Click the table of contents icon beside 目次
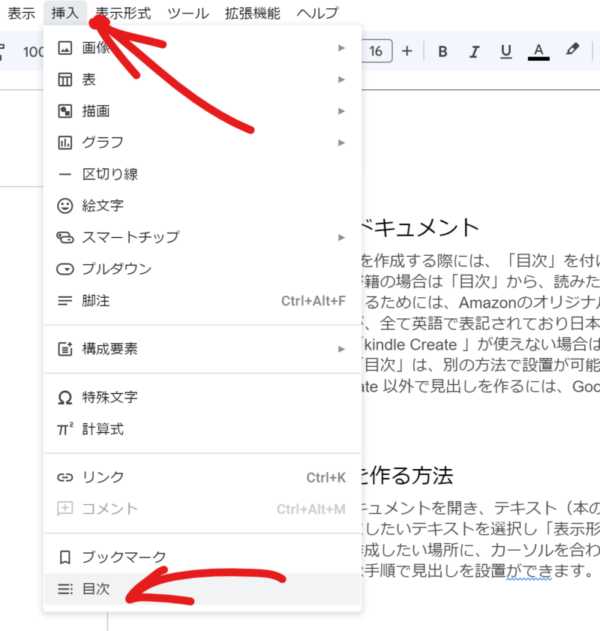Viewport: 600px width, 631px height. [x=65, y=589]
